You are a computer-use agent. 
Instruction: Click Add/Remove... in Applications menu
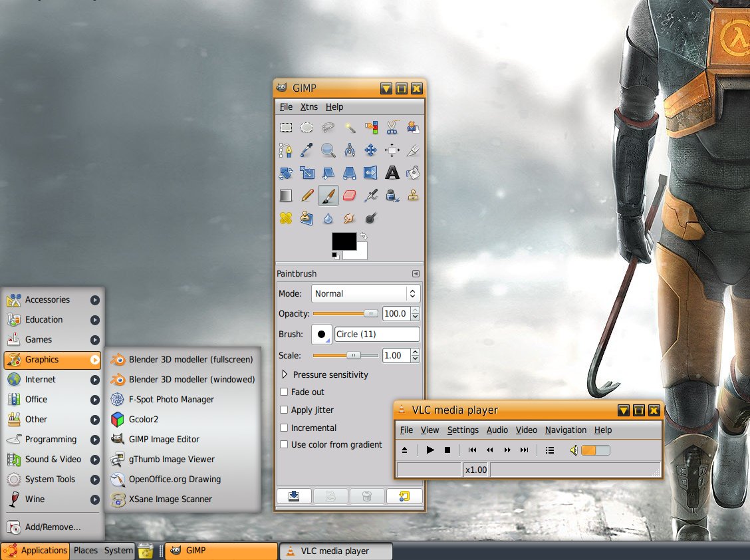53,527
